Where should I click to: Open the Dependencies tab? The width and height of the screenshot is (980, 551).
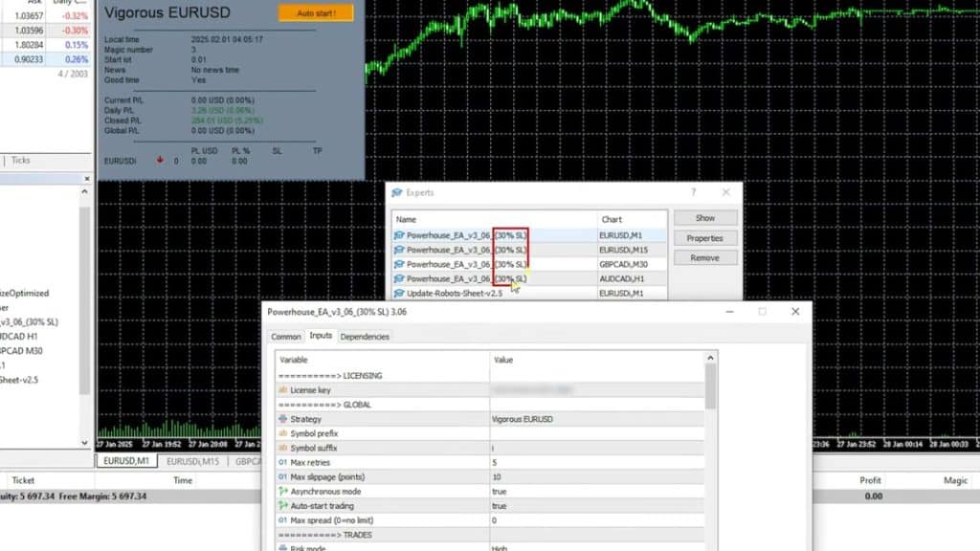coord(365,337)
